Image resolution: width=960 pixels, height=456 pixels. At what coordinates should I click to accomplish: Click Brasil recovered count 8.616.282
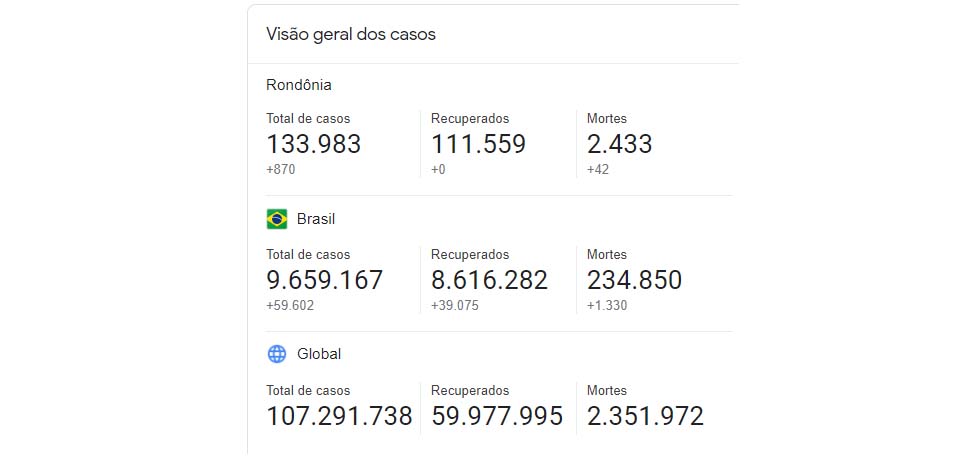tap(489, 280)
